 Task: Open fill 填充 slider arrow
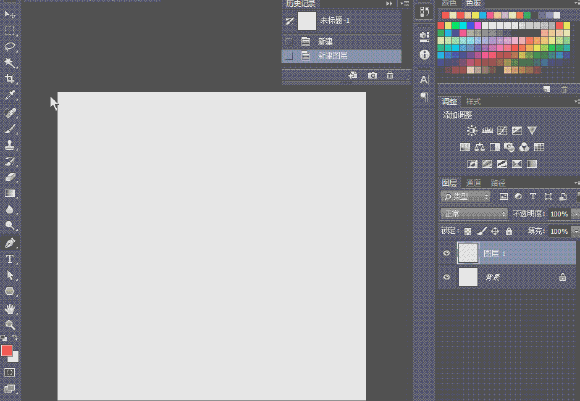pyautogui.click(x=575, y=232)
